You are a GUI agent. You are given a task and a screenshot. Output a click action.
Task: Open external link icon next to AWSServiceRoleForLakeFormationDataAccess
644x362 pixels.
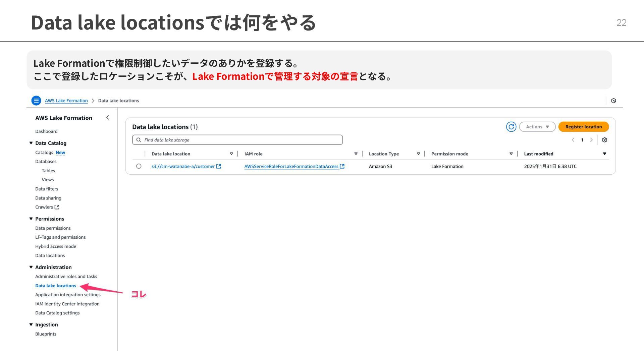[342, 166]
